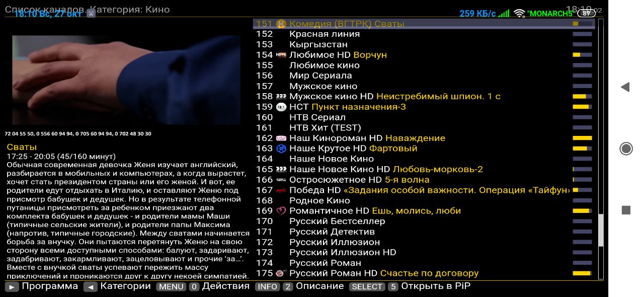Select channel 164 Наше Новое Кино
Screen dimensions: 644x297
click(424, 159)
